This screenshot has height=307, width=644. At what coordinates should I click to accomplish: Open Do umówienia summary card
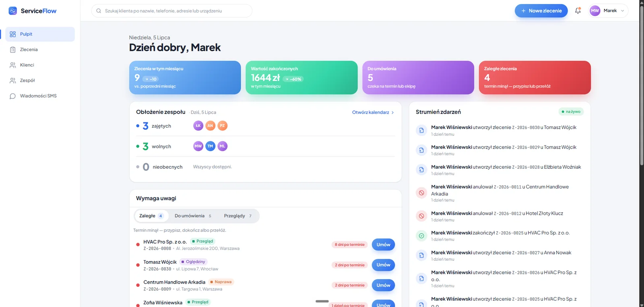(x=418, y=78)
